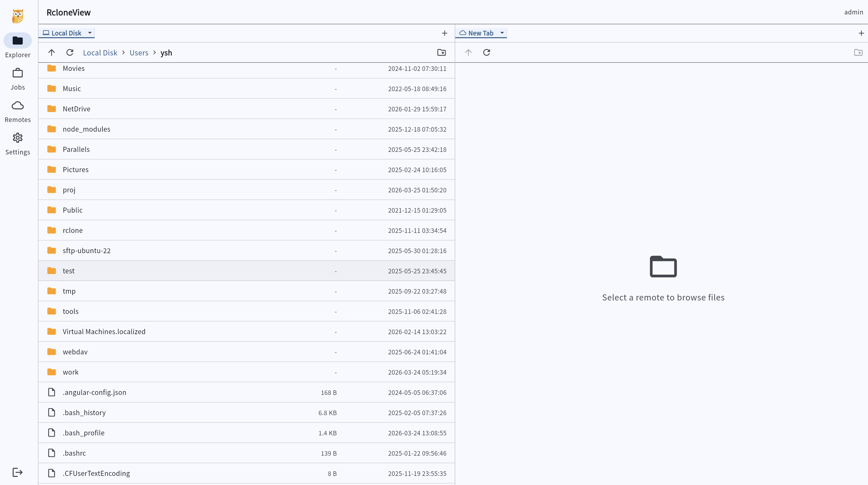Screen dimensions: 868x485
Task: Go to Local Disk via the breadcrumb
Action: coord(100,53)
